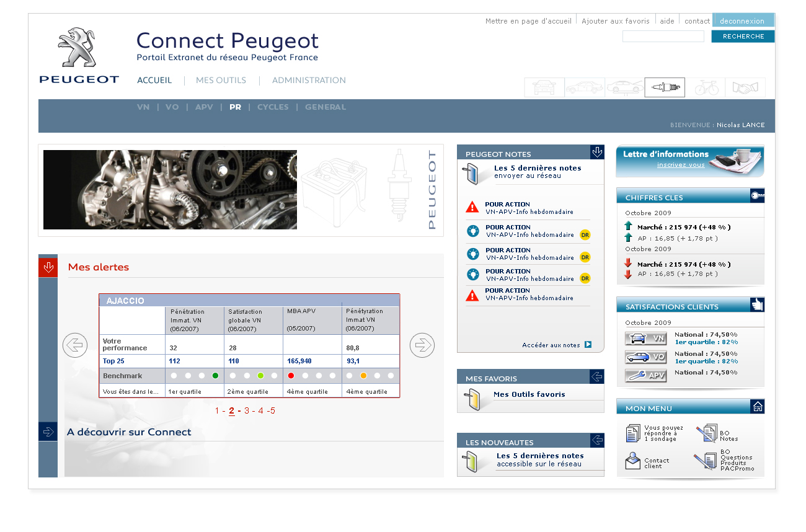Image resolution: width=806 pixels, height=532 pixels.
Task: Open the ADMINISTRATION menu
Action: coord(309,81)
